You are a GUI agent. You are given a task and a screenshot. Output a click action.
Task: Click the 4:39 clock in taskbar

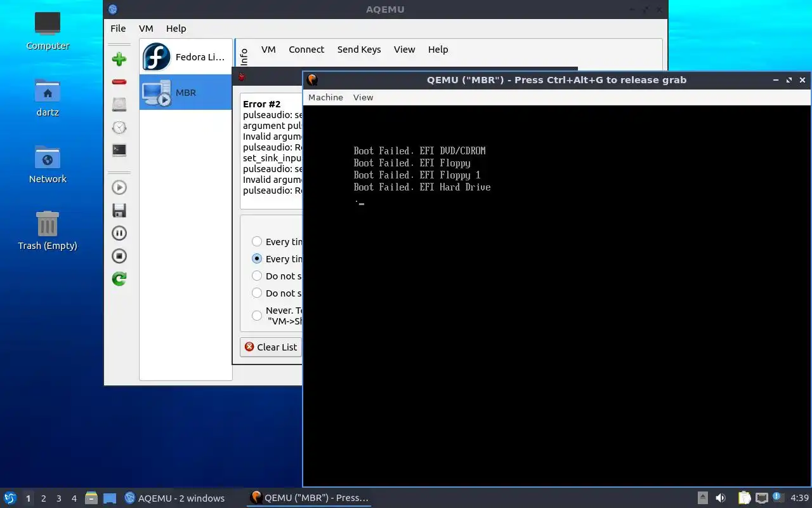click(799, 498)
